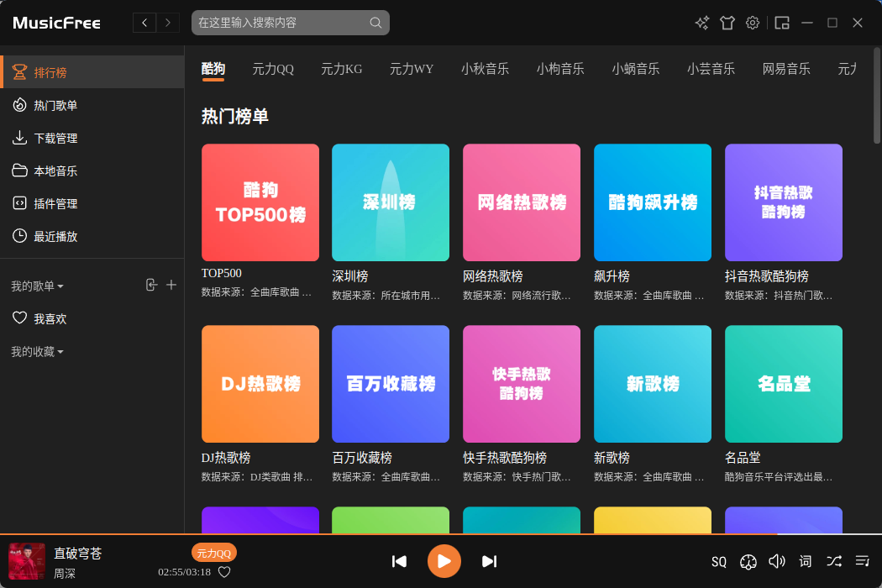The width and height of the screenshot is (882, 588).
Task: Open 本地音乐 in the sidebar
Action: tap(92, 171)
